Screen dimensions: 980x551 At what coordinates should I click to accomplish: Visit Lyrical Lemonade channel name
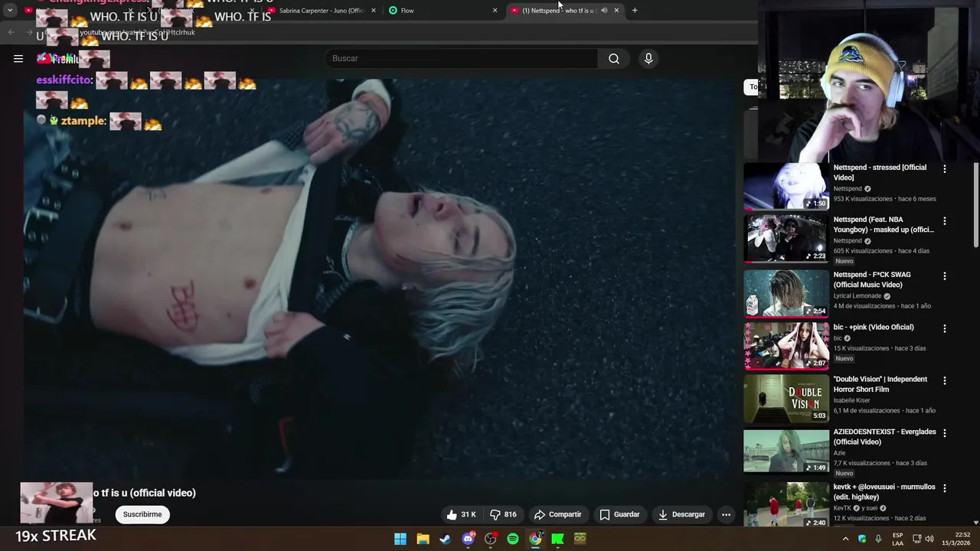click(x=857, y=295)
